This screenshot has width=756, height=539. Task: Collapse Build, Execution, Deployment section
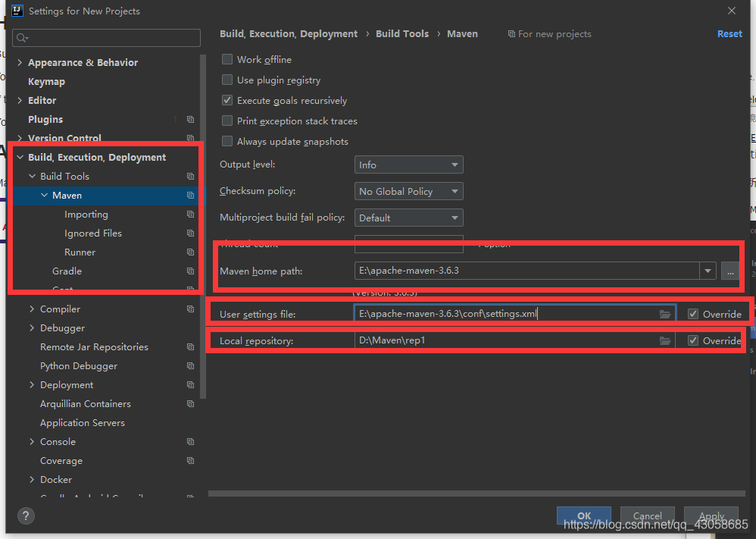pyautogui.click(x=20, y=158)
